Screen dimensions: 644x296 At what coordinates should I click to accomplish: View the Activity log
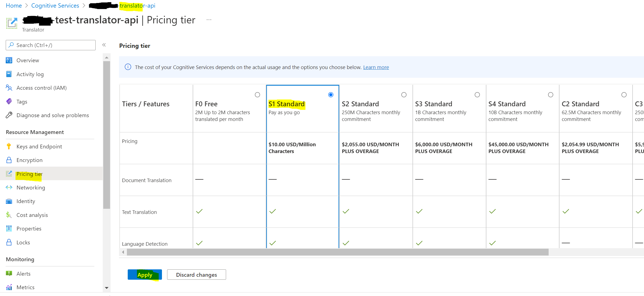[30, 74]
